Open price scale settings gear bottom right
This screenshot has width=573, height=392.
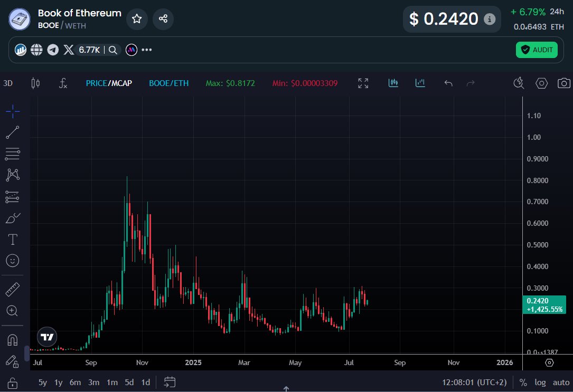[x=549, y=362]
